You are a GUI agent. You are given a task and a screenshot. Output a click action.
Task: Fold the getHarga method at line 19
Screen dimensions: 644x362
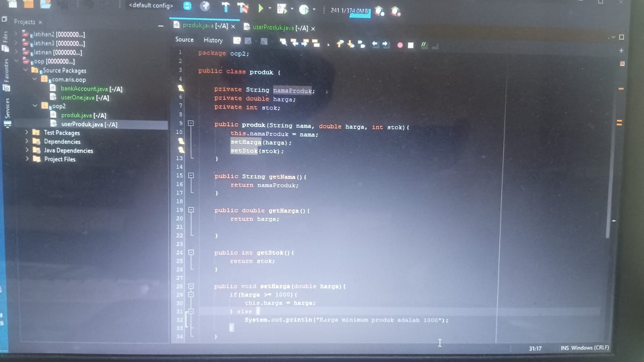(x=191, y=210)
